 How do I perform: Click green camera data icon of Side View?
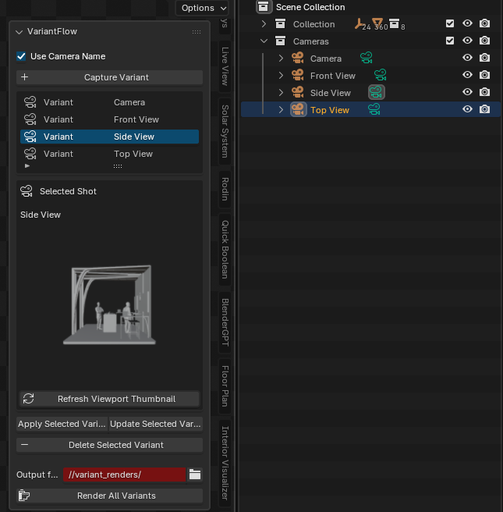click(376, 92)
